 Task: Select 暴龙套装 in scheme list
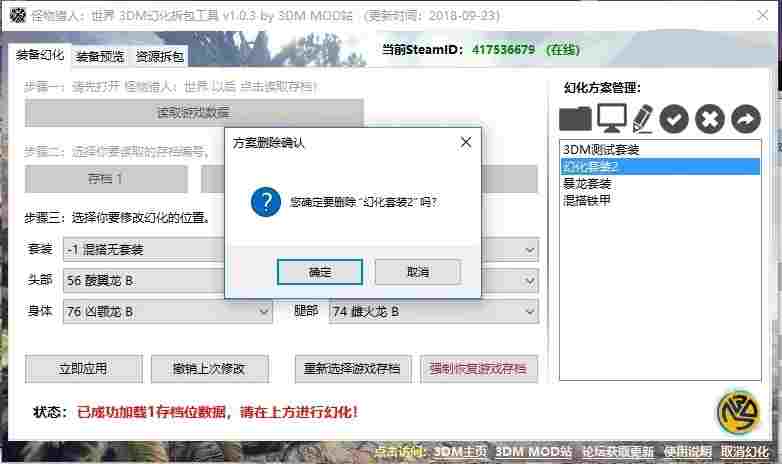click(x=660, y=183)
